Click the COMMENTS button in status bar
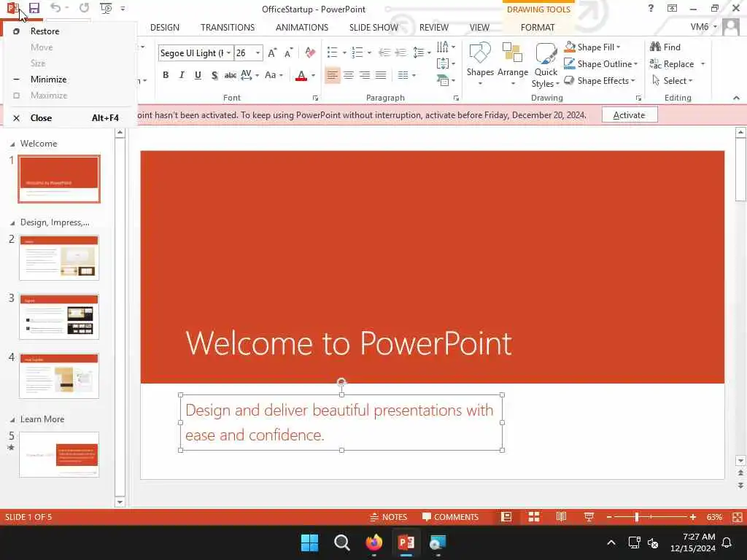747x560 pixels. pos(450,517)
